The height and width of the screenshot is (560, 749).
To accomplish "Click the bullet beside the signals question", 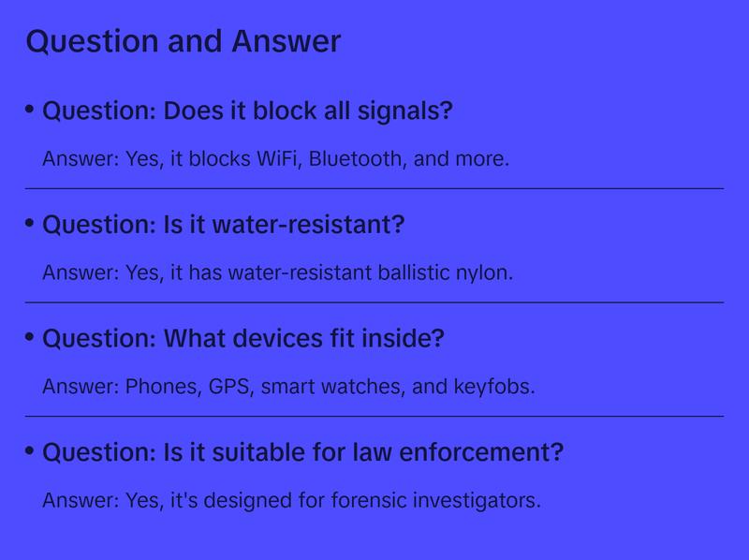I will (x=30, y=111).
